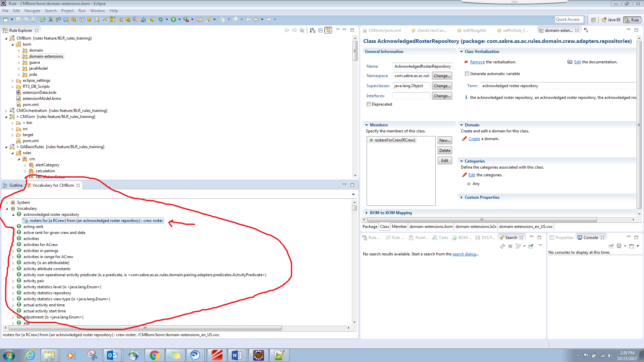Click the green Run toolbar button
Screen dimensions: 644x362
pyautogui.click(x=173, y=19)
